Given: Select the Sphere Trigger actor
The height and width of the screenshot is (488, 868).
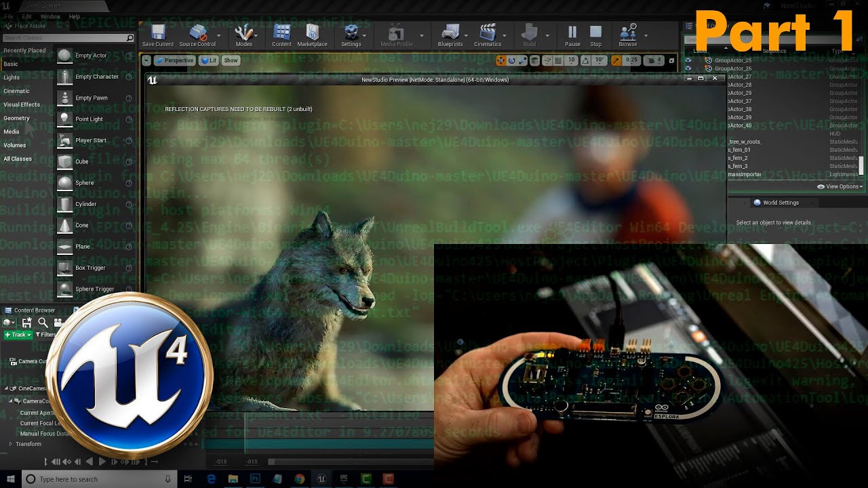Looking at the screenshot, I should [95, 289].
